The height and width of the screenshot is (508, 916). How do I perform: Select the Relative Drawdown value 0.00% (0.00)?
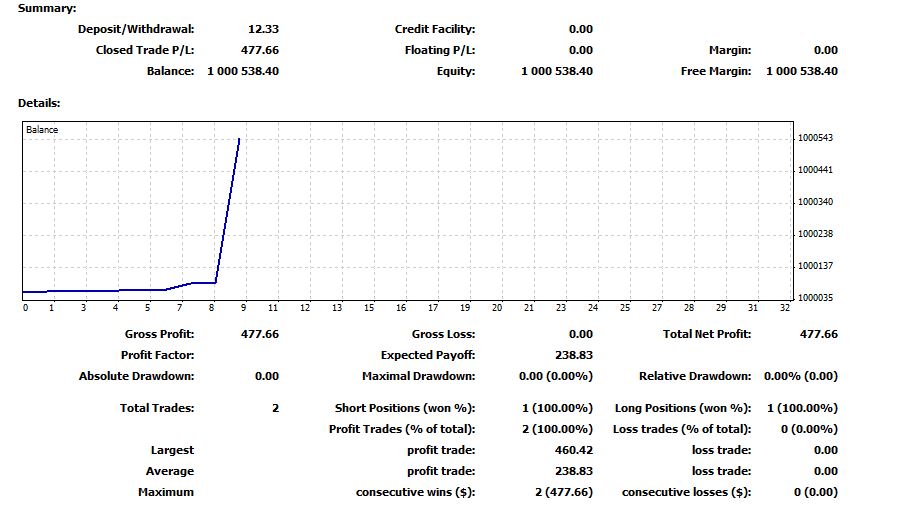[801, 376]
